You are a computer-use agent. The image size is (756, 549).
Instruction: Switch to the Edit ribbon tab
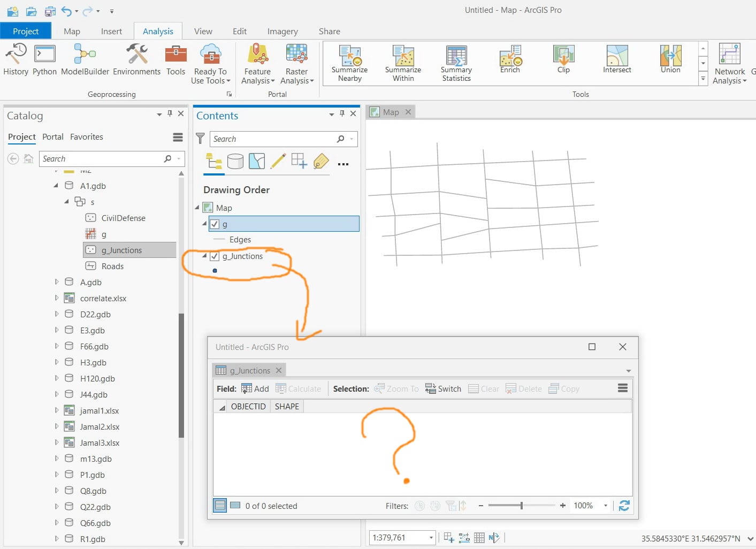(x=240, y=31)
